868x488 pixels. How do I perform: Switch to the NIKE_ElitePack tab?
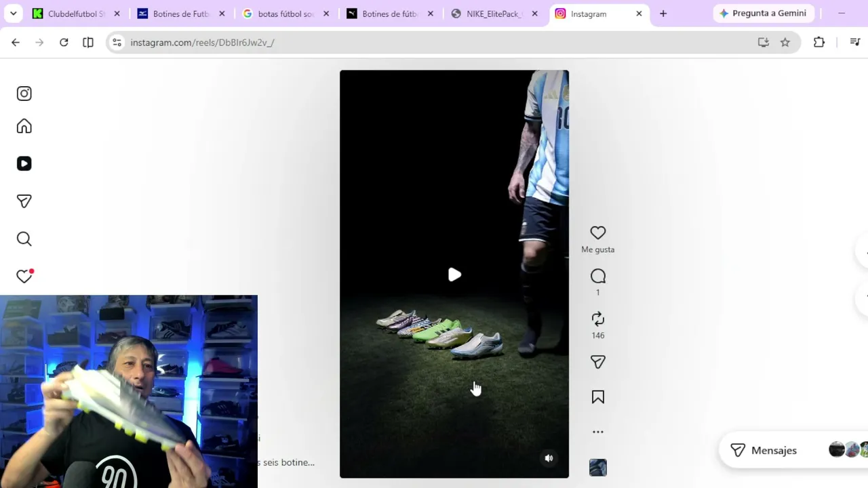pos(494,14)
